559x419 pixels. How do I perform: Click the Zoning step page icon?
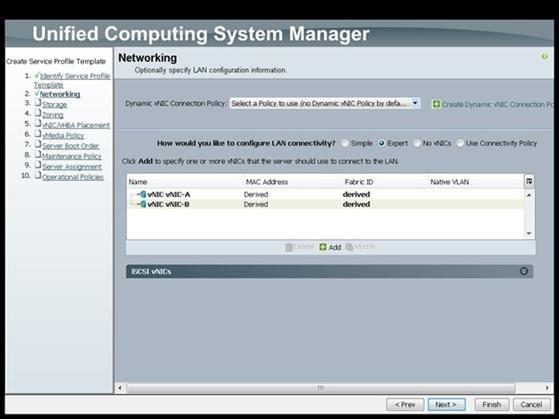click(x=38, y=113)
